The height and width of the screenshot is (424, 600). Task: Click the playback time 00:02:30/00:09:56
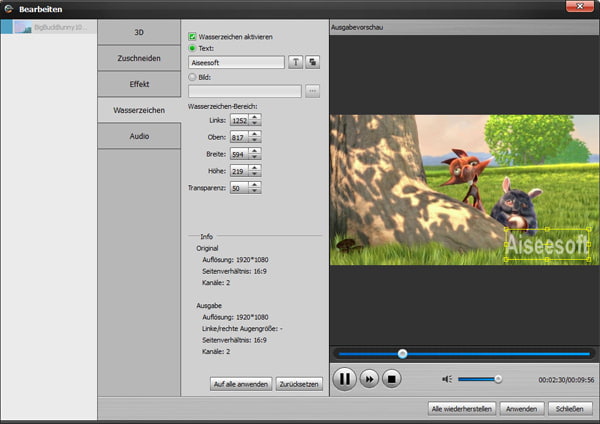pyautogui.click(x=566, y=380)
